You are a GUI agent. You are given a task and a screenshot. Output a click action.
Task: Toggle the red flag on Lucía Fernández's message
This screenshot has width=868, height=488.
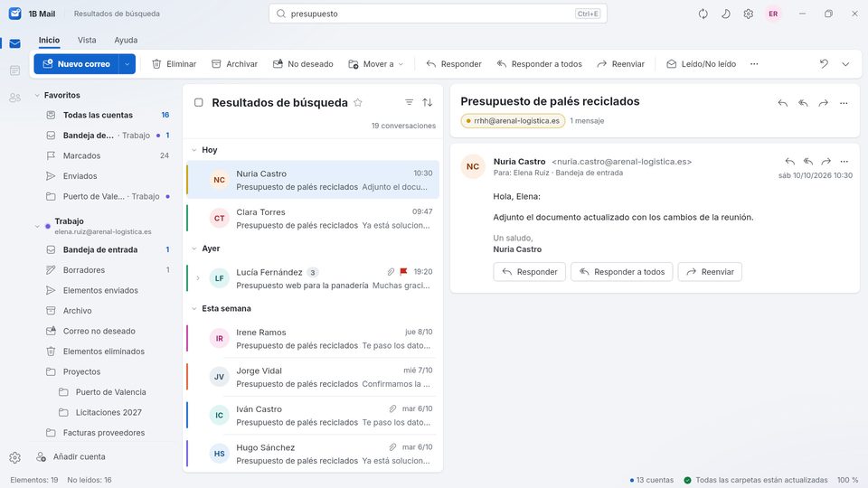(x=403, y=272)
